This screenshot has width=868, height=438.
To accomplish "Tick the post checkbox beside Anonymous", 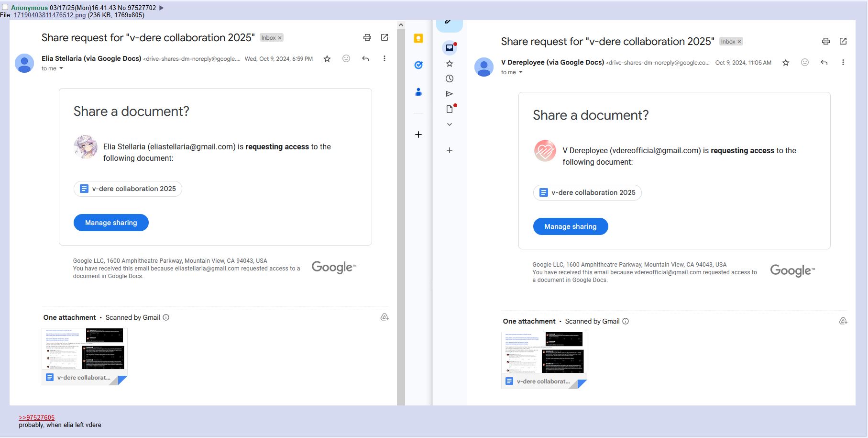I will coord(5,7).
